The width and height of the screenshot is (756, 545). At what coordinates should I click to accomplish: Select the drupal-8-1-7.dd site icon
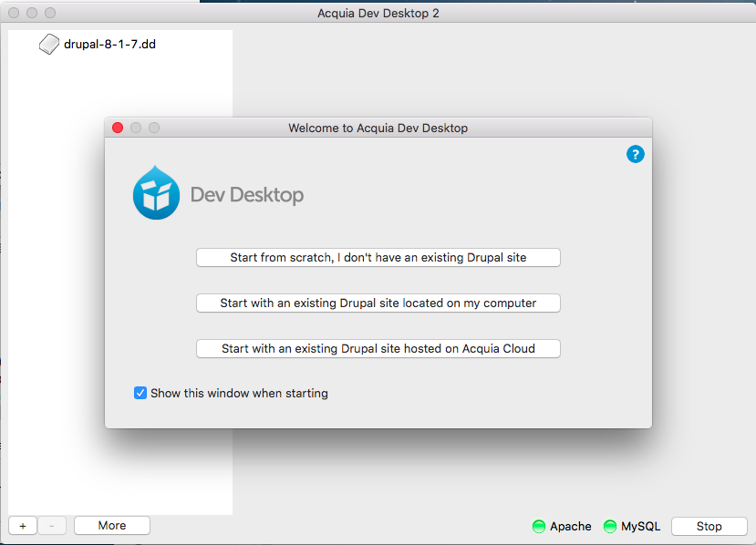[x=48, y=45]
